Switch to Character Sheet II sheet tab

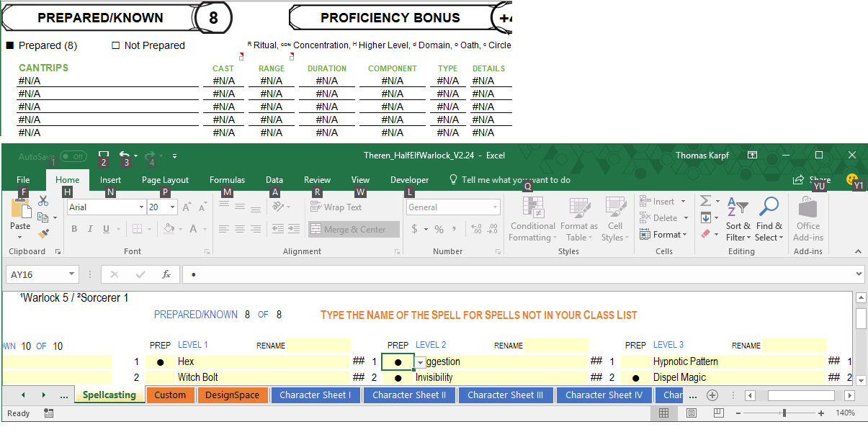[409, 395]
